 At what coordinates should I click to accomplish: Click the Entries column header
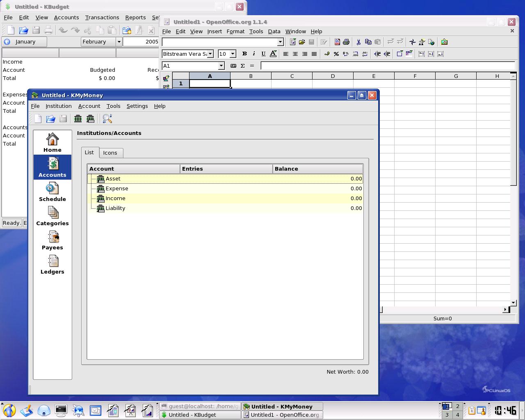click(226, 169)
